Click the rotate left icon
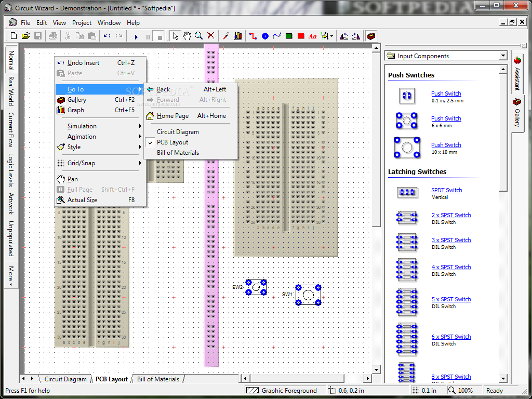 point(344,36)
